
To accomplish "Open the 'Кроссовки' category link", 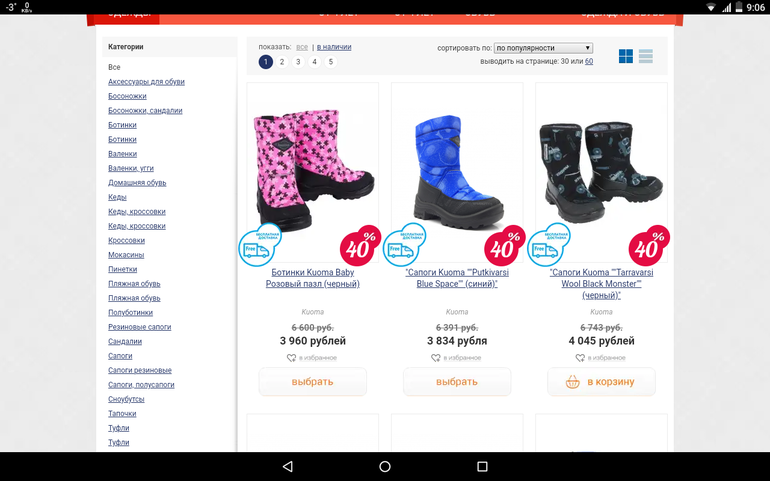I will [x=126, y=240].
